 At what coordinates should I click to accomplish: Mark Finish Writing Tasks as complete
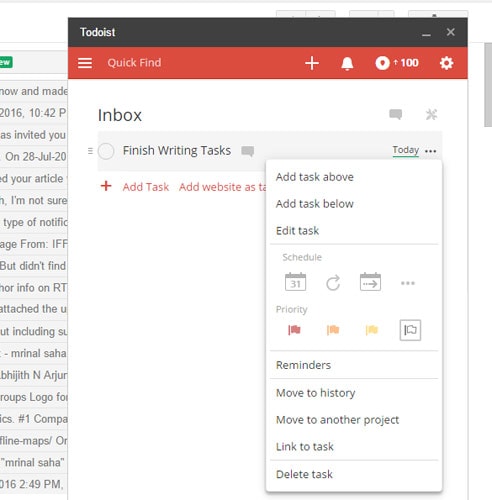(106, 151)
